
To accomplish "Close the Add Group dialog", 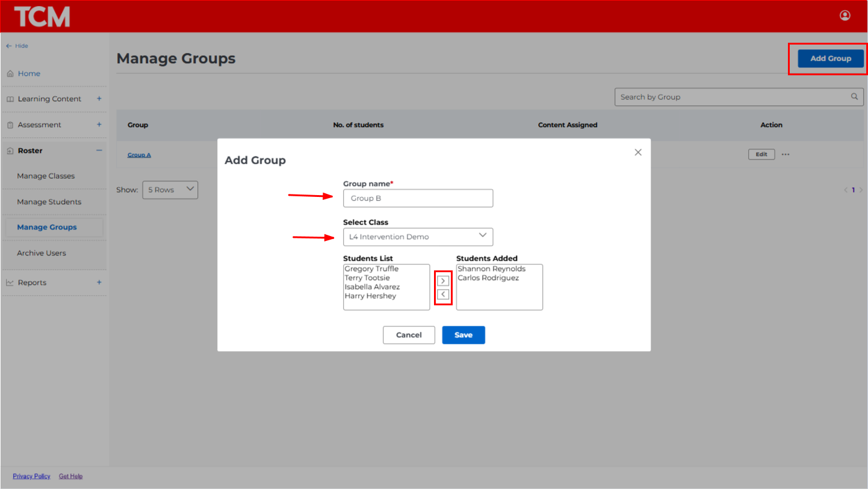I will [x=638, y=152].
